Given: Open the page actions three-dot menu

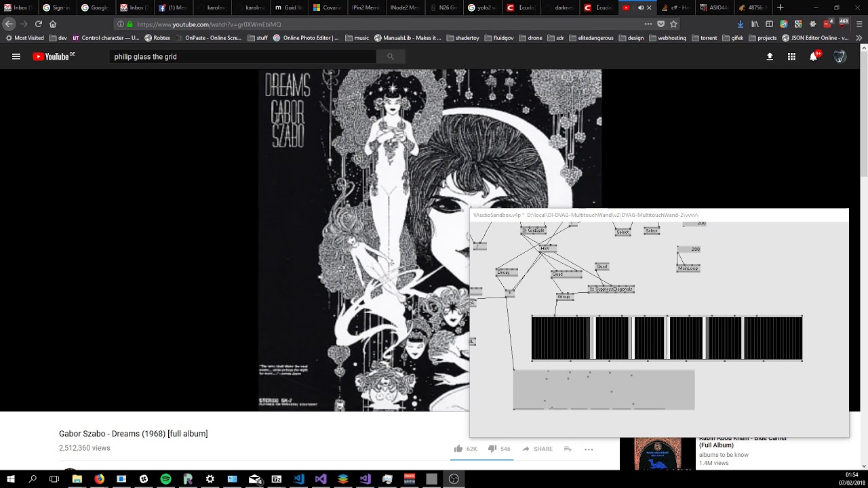Looking at the screenshot, I should [648, 24].
